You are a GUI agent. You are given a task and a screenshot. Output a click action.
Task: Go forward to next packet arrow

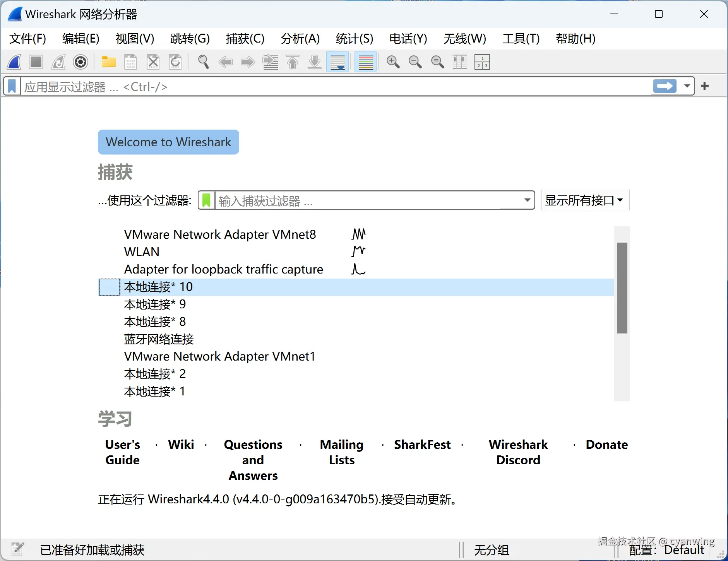pyautogui.click(x=248, y=62)
